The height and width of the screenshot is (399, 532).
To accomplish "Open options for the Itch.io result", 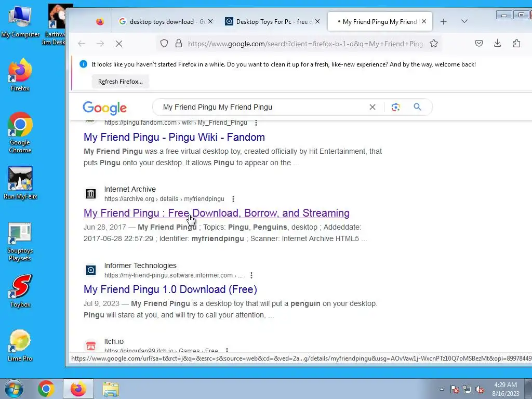I will pyautogui.click(x=227, y=351).
